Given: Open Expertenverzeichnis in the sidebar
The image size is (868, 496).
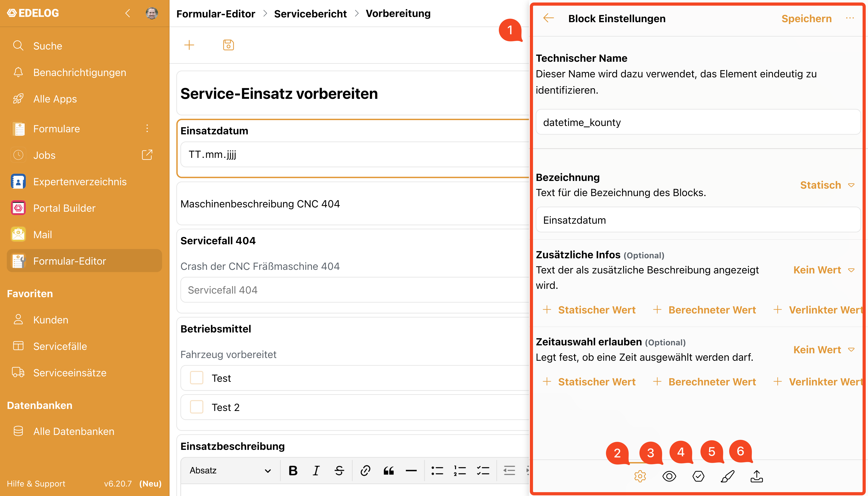Looking at the screenshot, I should (84, 181).
